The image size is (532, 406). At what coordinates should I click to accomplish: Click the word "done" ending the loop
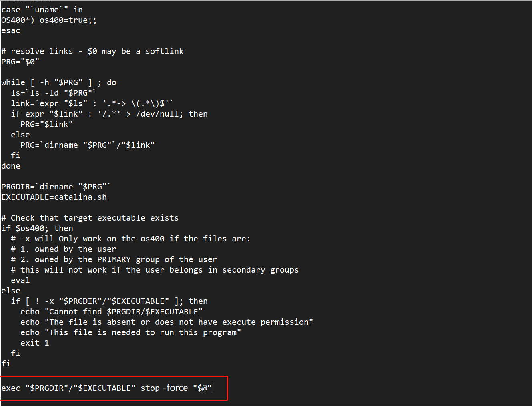coord(11,166)
